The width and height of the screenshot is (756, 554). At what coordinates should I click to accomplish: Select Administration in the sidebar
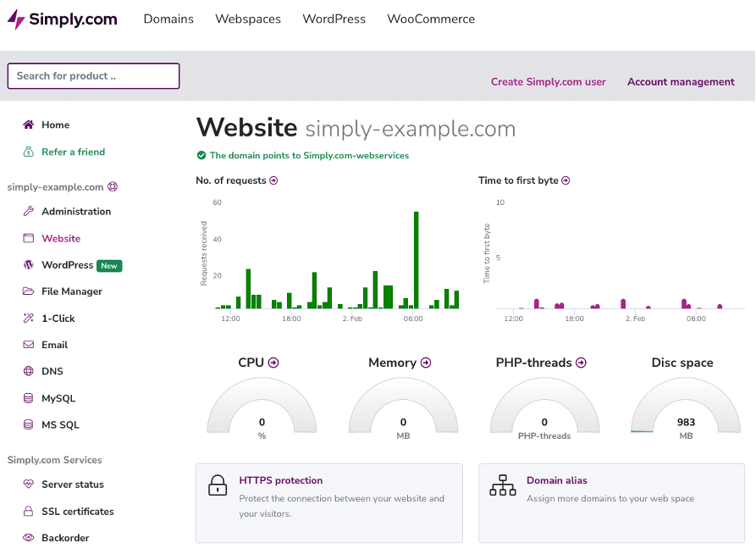[76, 212]
